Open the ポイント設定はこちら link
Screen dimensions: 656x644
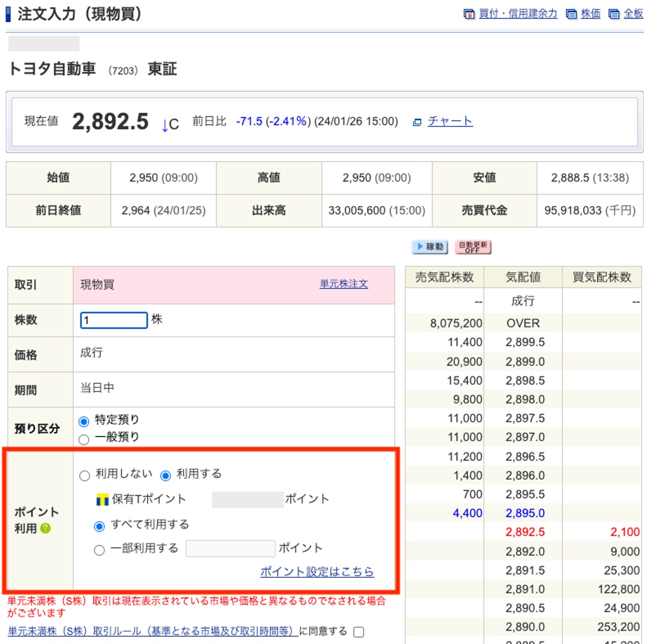point(317,571)
